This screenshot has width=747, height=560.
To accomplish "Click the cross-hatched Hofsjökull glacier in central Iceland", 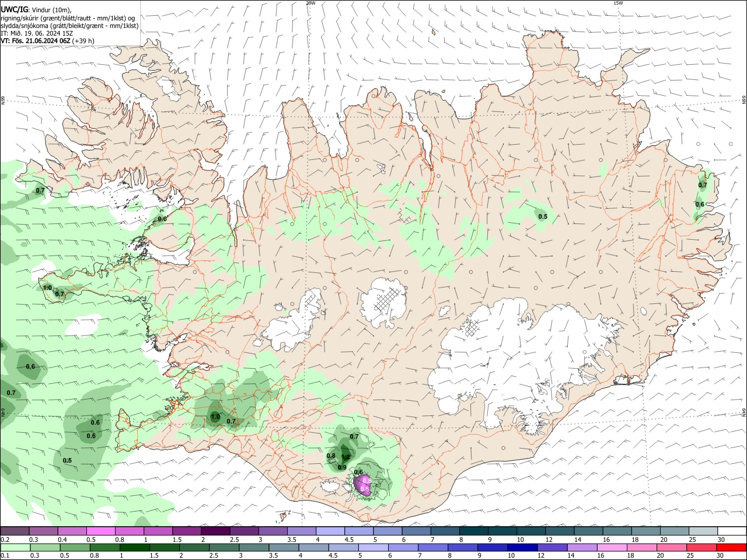I will pyautogui.click(x=383, y=302).
